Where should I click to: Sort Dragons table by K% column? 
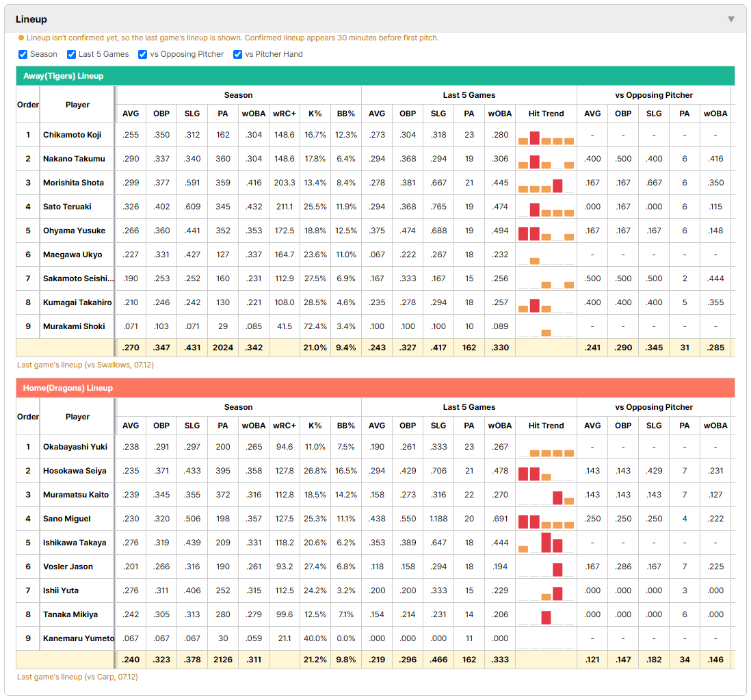point(315,426)
